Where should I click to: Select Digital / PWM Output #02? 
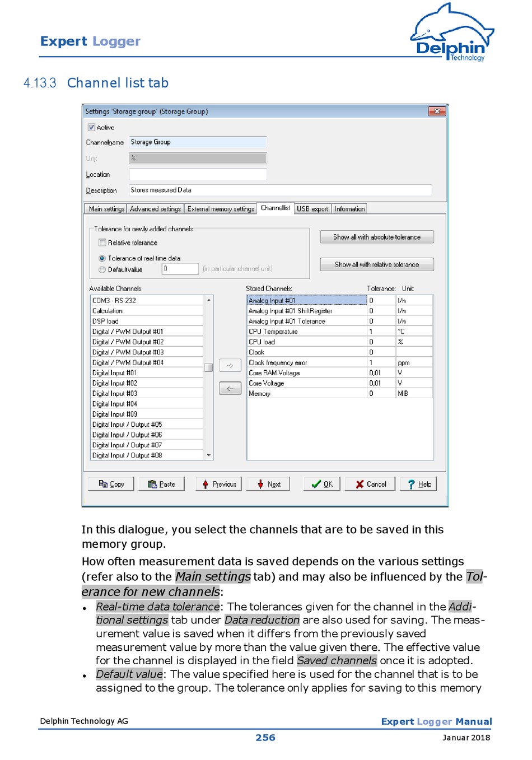pos(147,342)
